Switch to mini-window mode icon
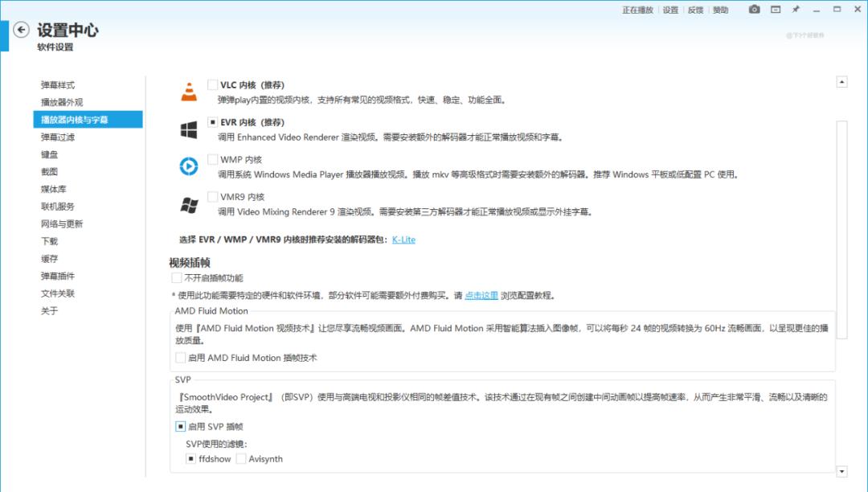The height and width of the screenshot is (492, 868). (774, 9)
